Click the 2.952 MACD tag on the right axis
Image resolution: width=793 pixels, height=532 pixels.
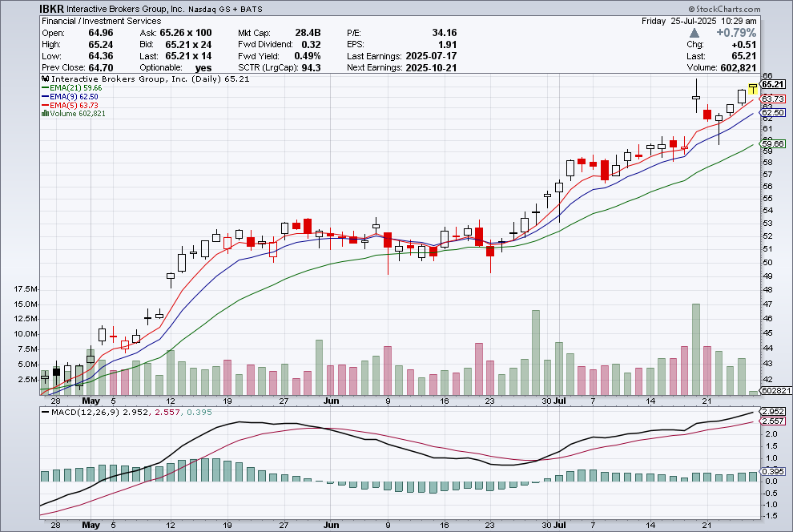773,411
